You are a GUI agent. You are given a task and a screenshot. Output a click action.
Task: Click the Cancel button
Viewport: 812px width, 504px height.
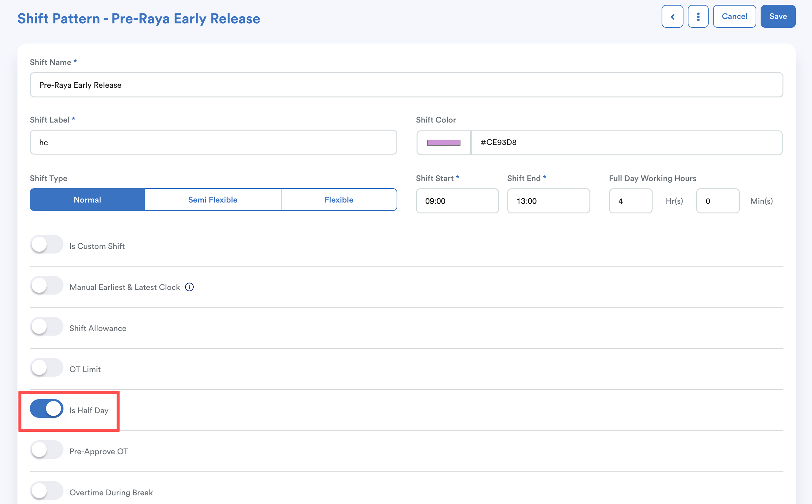[734, 16]
